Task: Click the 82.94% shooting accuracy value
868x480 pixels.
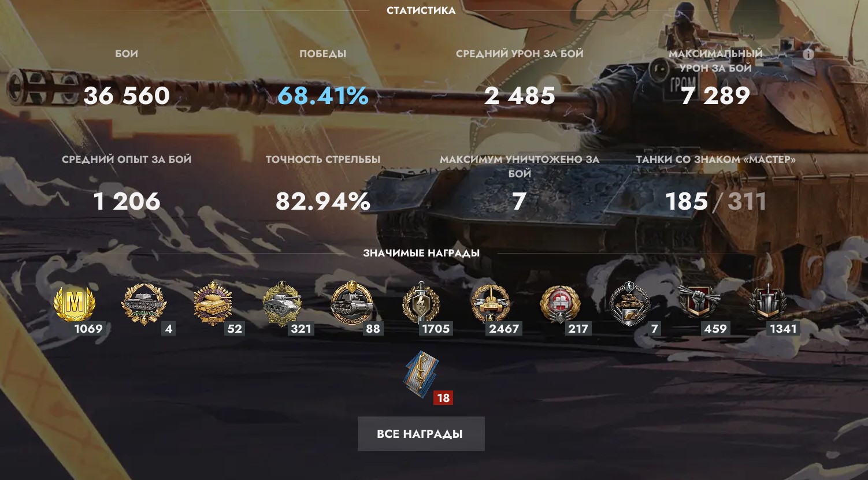Action: coord(323,201)
